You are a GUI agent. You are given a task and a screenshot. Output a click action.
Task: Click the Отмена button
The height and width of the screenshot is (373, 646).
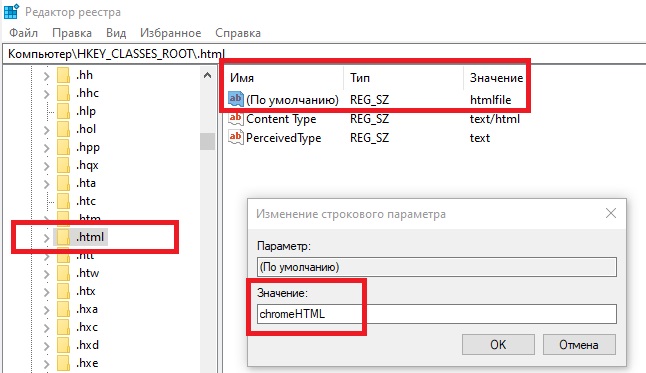click(x=579, y=345)
